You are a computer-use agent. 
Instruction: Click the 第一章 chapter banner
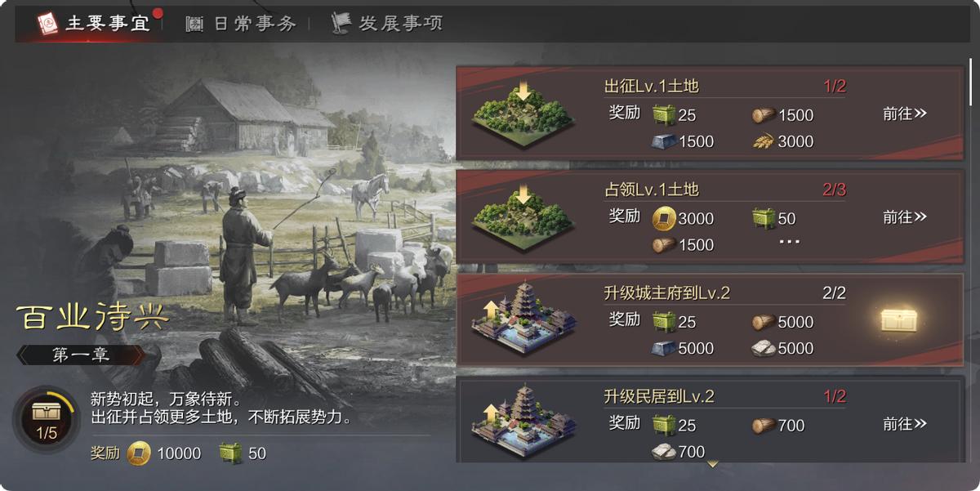pyautogui.click(x=81, y=355)
